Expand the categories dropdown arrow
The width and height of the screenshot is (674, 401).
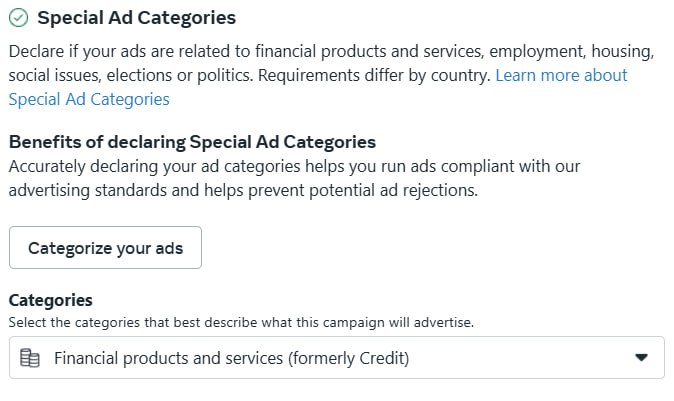coord(641,358)
